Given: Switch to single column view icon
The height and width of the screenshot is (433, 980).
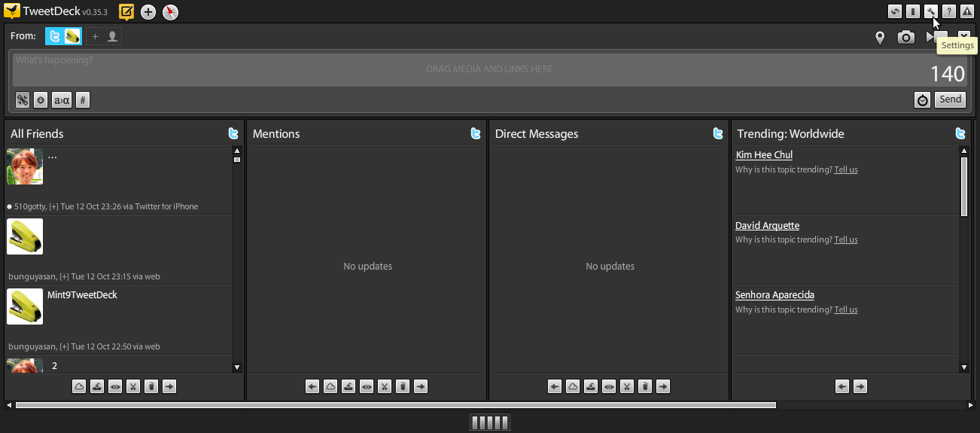Looking at the screenshot, I should tap(913, 11).
